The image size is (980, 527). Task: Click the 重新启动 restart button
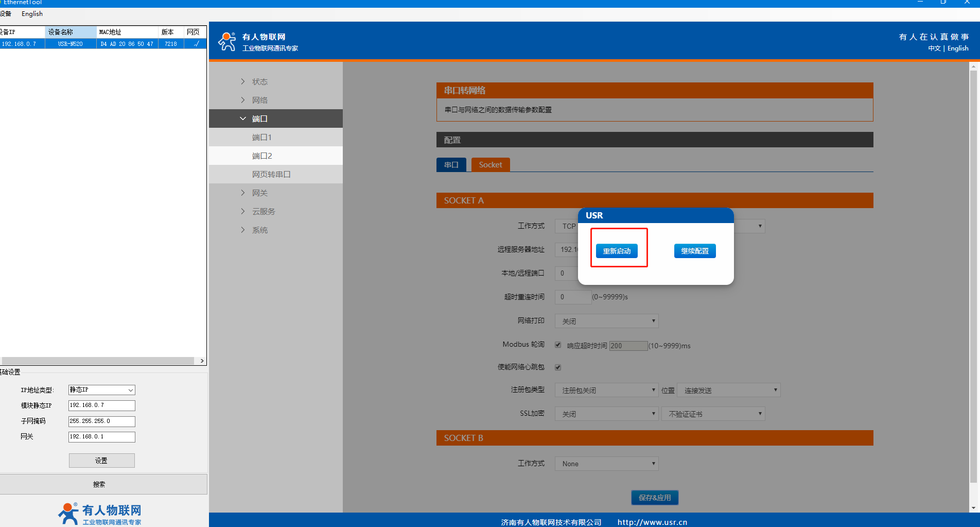tap(617, 251)
